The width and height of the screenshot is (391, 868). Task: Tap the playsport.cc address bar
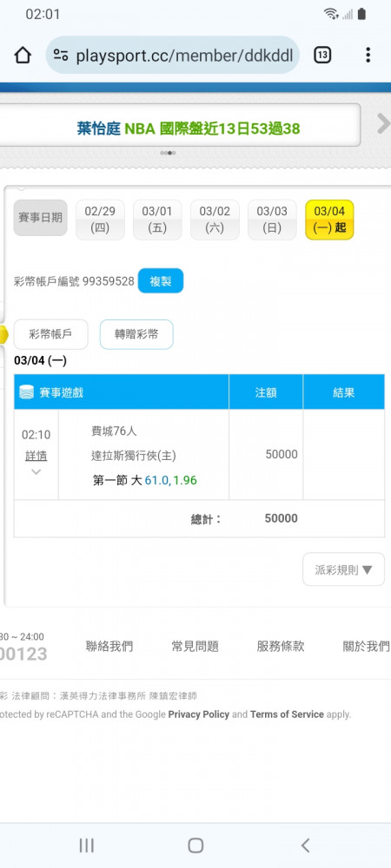click(173, 56)
